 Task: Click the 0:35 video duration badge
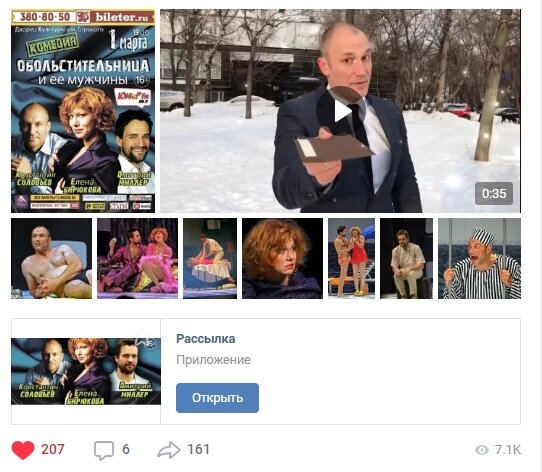[x=494, y=193]
